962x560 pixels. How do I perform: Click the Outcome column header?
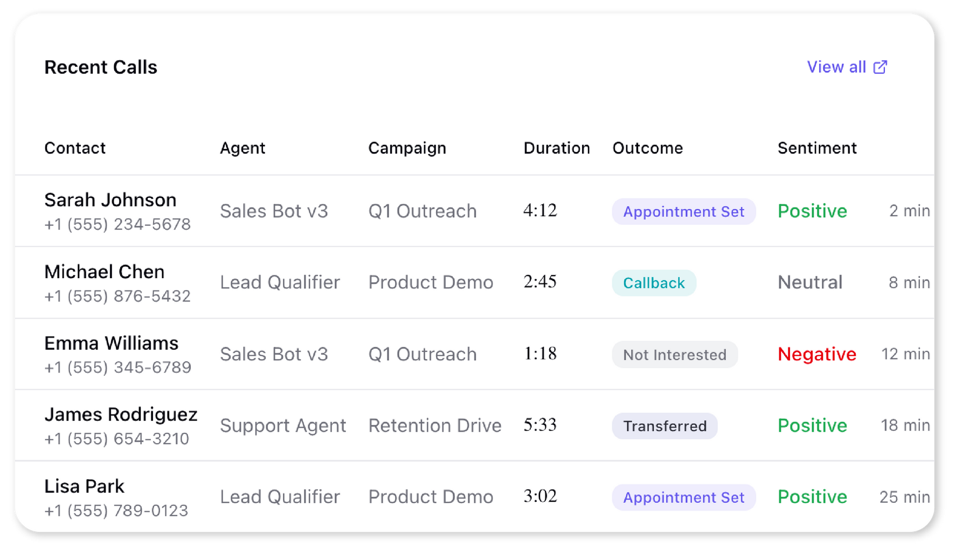coord(648,148)
